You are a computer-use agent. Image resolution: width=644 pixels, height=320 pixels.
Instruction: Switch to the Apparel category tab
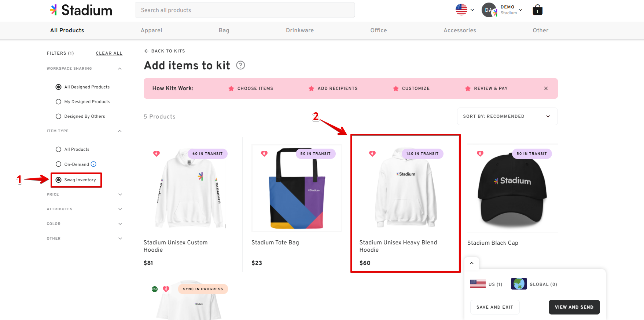(151, 30)
